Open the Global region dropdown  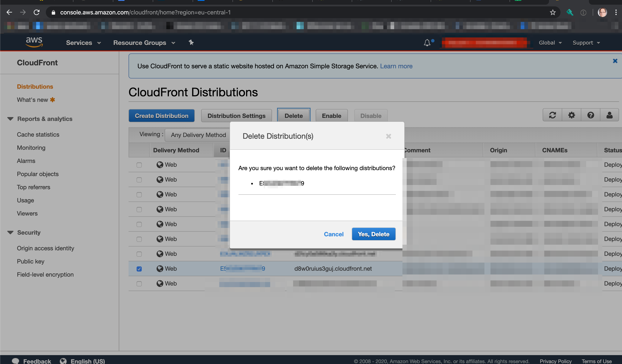(x=550, y=43)
